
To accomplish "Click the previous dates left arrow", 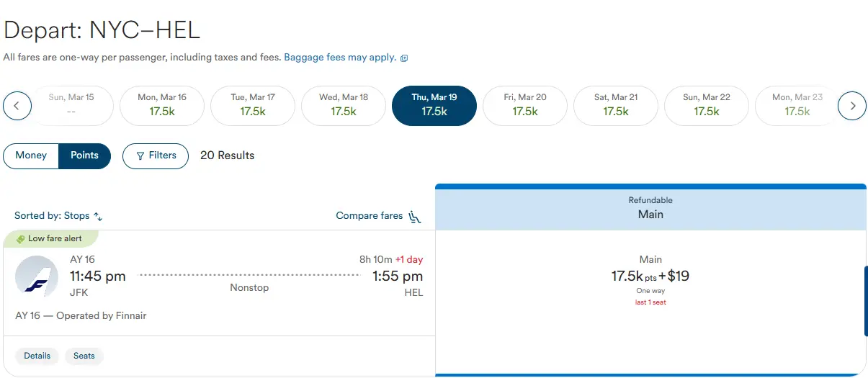I will coord(17,107).
